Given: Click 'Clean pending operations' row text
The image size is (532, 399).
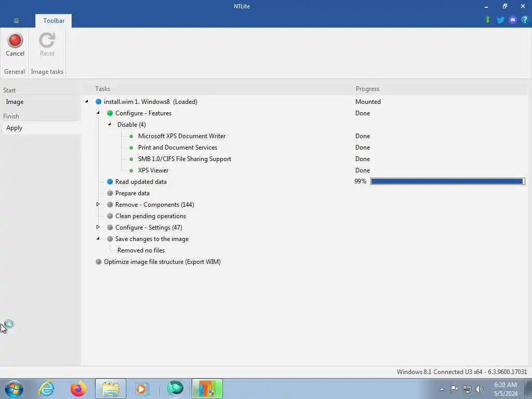Looking at the screenshot, I should coord(151,216).
